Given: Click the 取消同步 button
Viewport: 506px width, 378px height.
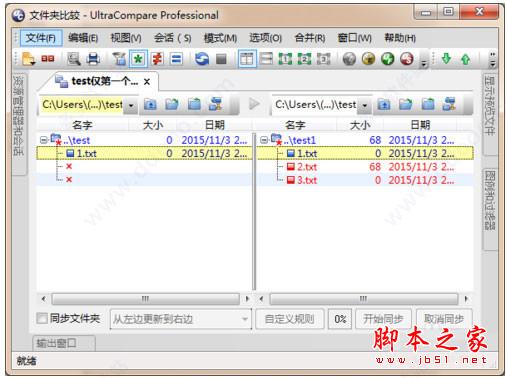Looking at the screenshot, I should [444, 319].
